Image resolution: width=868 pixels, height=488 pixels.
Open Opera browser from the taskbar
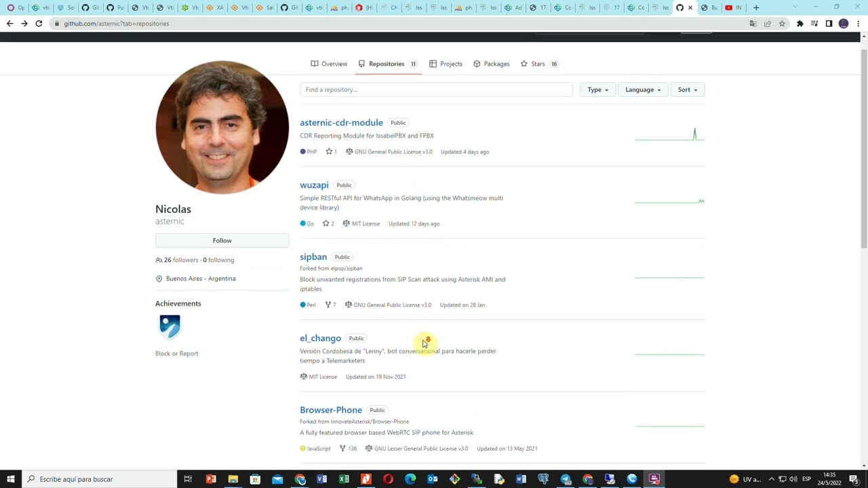pos(388,479)
